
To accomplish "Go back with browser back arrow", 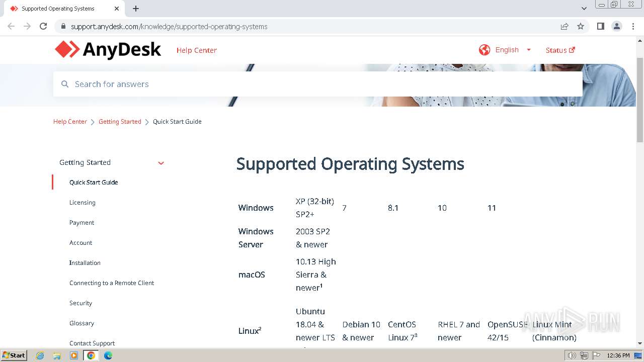I will 11,26.
